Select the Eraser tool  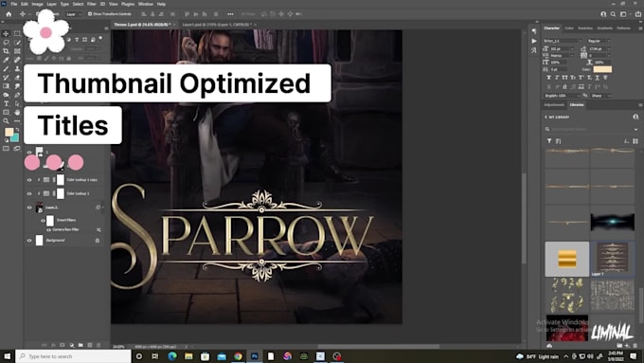pyautogui.click(x=17, y=78)
